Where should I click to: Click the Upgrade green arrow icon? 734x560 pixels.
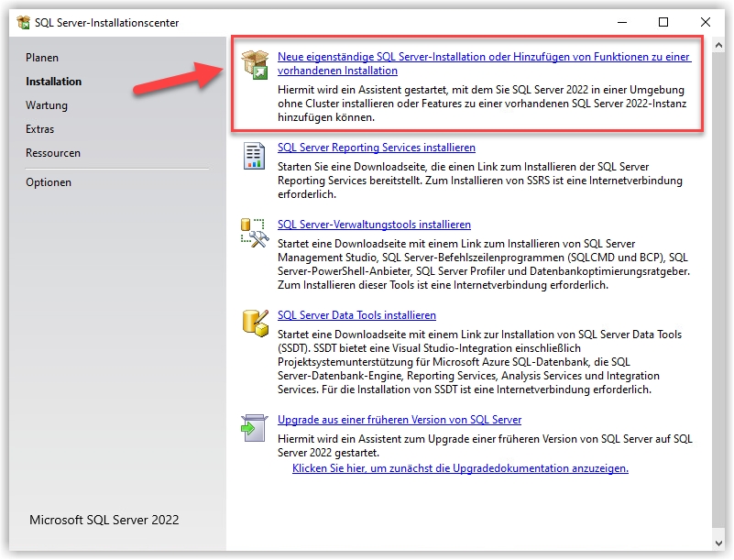click(x=254, y=427)
